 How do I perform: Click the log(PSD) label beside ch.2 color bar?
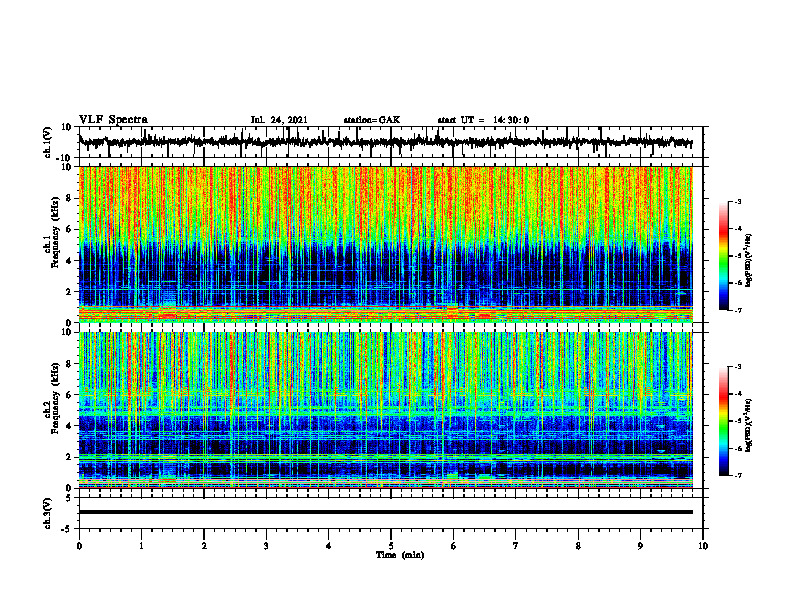click(x=749, y=426)
